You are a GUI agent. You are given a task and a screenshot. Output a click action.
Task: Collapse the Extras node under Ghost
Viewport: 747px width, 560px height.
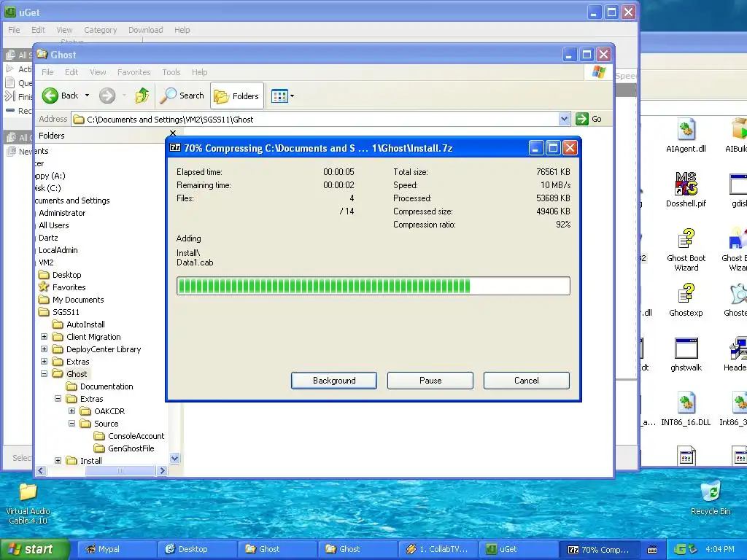(x=58, y=399)
